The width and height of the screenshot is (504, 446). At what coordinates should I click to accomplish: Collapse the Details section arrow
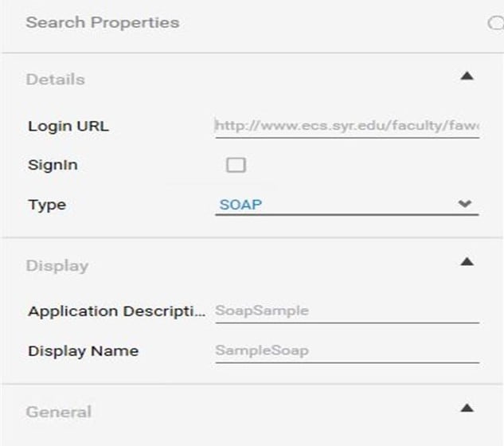point(467,76)
